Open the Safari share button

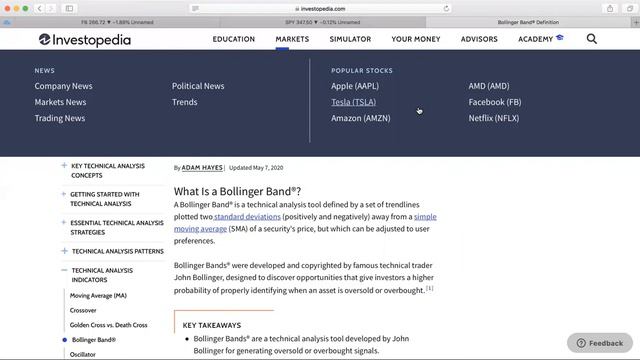pos(610,9)
